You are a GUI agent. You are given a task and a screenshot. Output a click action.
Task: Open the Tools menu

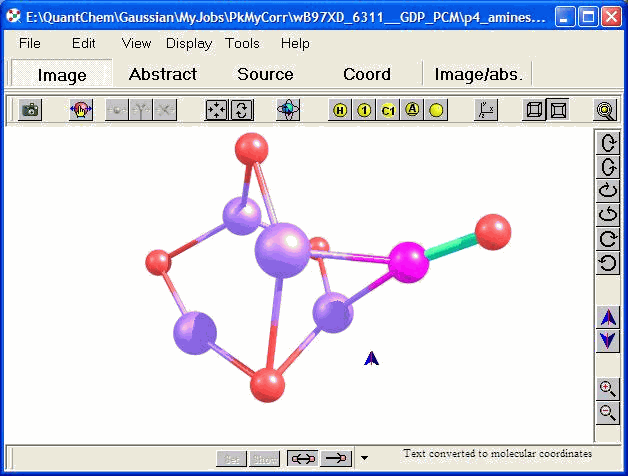point(242,43)
